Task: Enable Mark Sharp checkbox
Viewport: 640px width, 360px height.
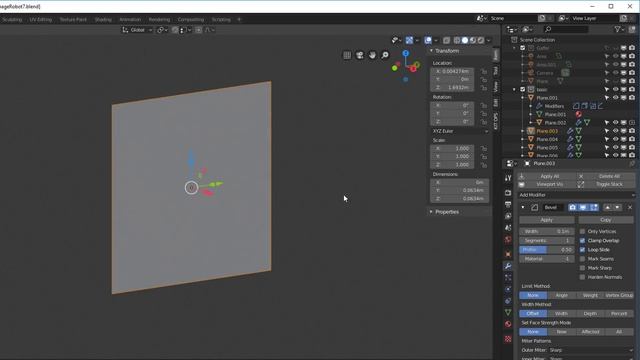Action: (x=582, y=268)
